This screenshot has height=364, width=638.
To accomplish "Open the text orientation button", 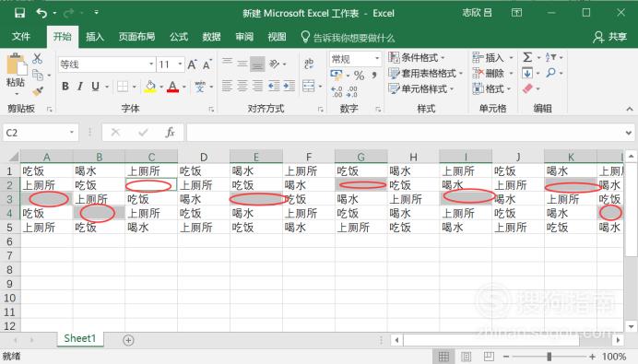I will coord(275,64).
